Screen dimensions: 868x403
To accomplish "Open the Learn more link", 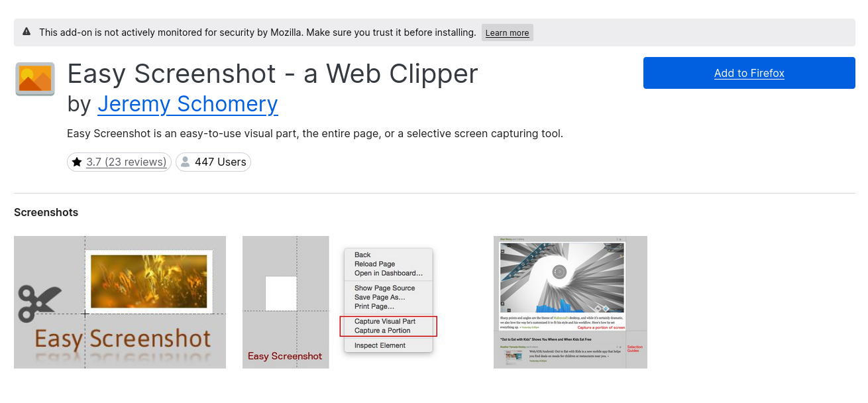I will (x=507, y=32).
